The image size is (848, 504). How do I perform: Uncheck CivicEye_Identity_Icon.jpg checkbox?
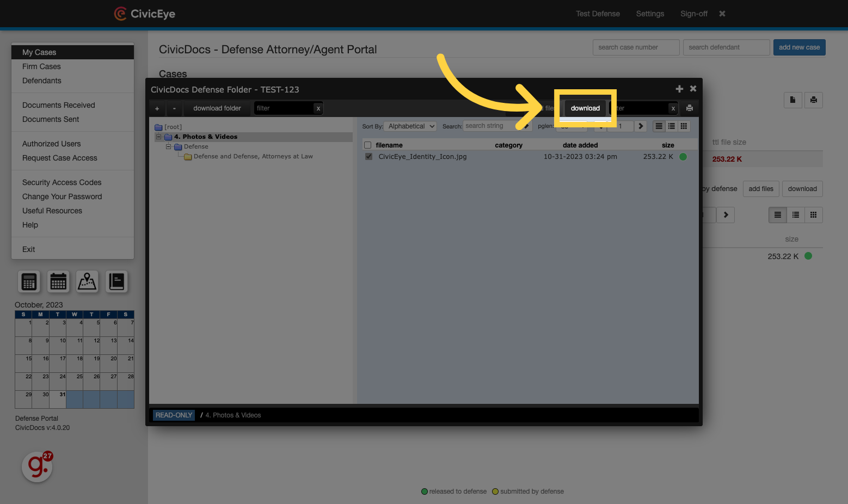tap(368, 157)
